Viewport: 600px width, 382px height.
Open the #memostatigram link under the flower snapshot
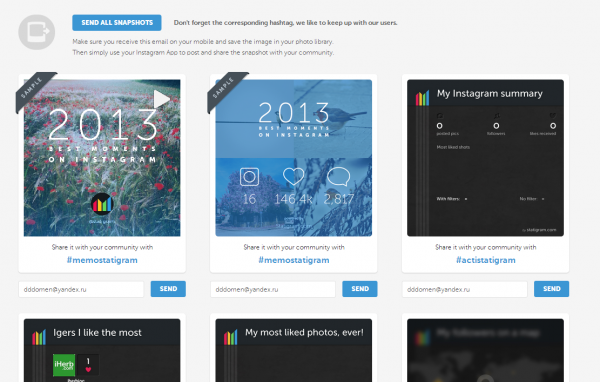tap(102, 260)
